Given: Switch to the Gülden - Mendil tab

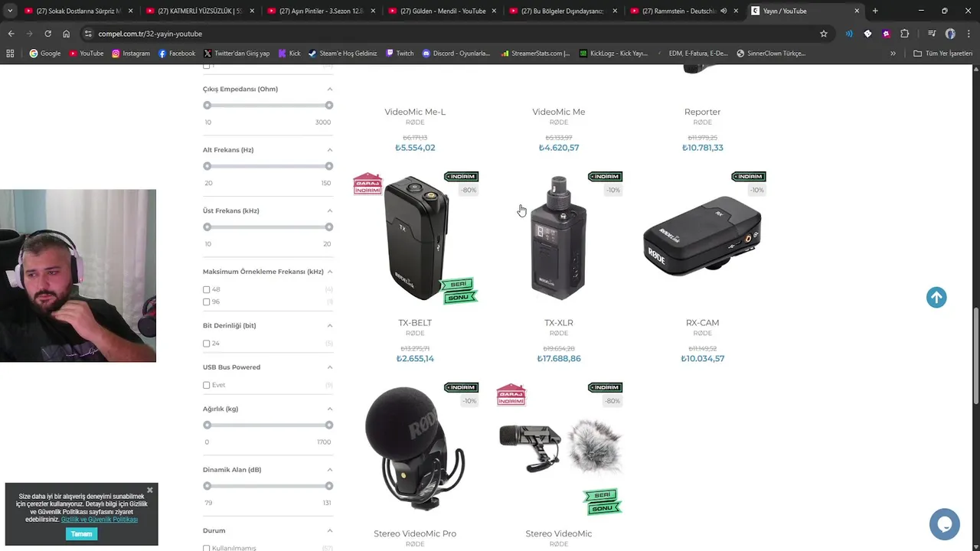Looking at the screenshot, I should coord(443,11).
